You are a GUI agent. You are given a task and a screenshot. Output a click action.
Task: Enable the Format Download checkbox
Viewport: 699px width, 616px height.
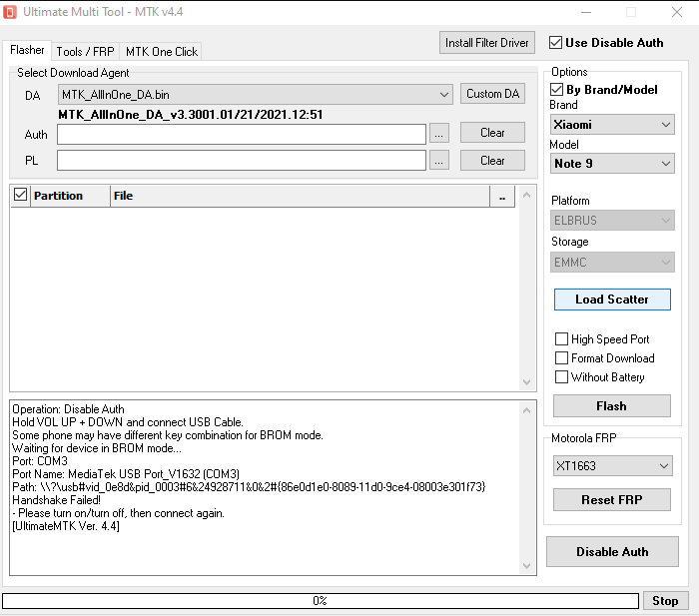point(561,358)
